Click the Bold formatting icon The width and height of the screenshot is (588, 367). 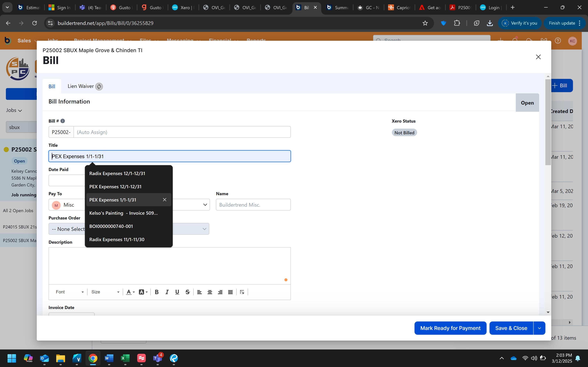coord(157,292)
